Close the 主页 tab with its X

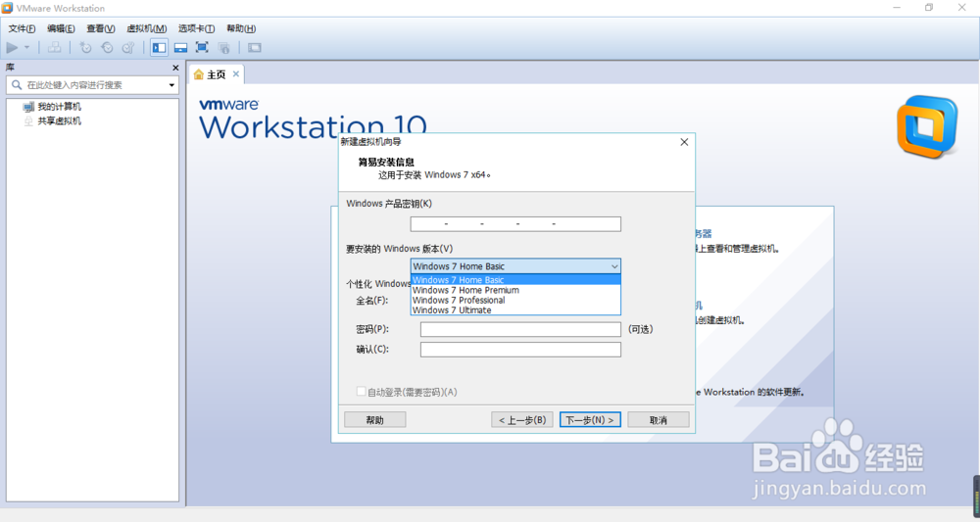click(x=235, y=73)
